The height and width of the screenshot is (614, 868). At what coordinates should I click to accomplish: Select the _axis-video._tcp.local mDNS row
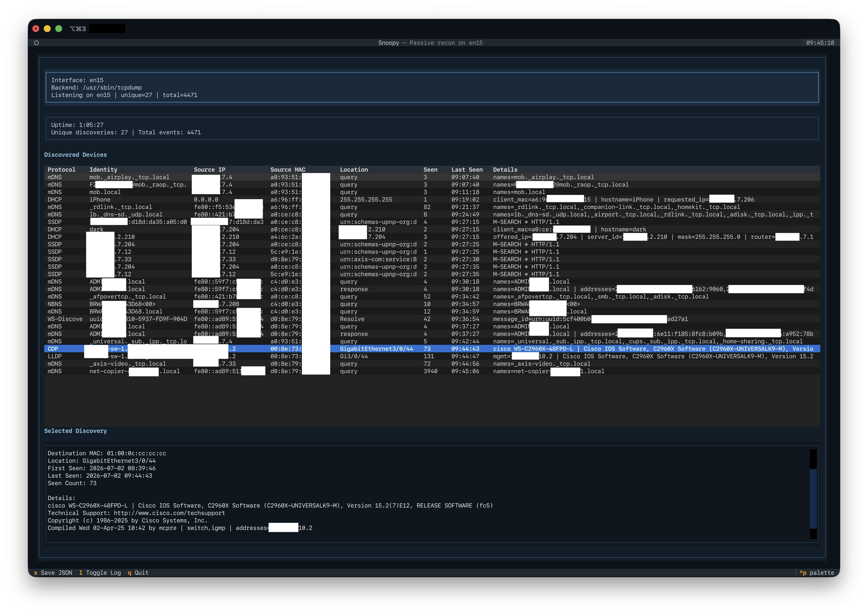432,363
